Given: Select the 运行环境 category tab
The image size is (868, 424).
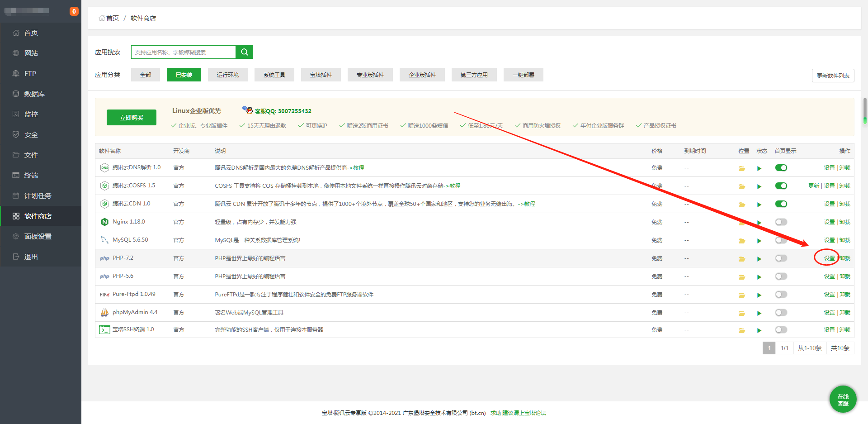Looking at the screenshot, I should (228, 75).
